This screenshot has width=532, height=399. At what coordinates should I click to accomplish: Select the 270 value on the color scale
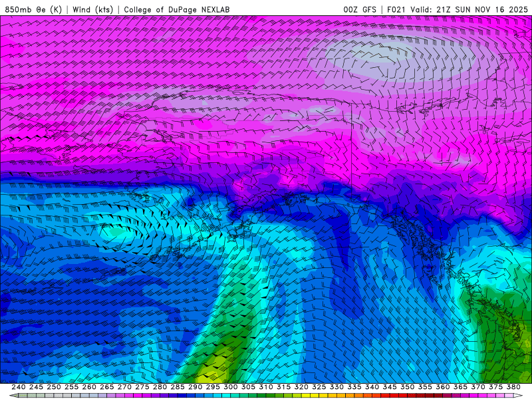[x=124, y=387]
